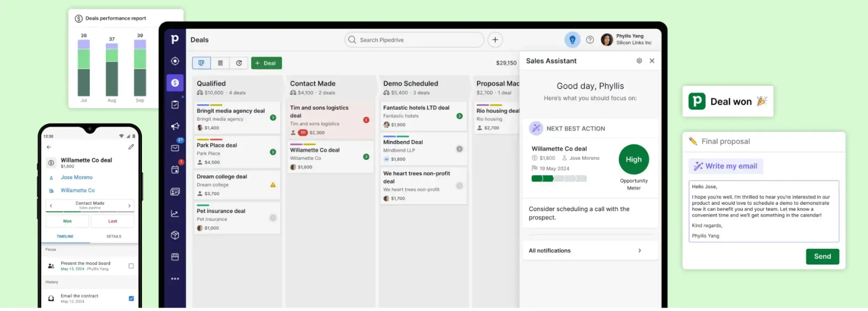
Task: Open the Mail inbox icon in sidebar
Action: coord(175,148)
